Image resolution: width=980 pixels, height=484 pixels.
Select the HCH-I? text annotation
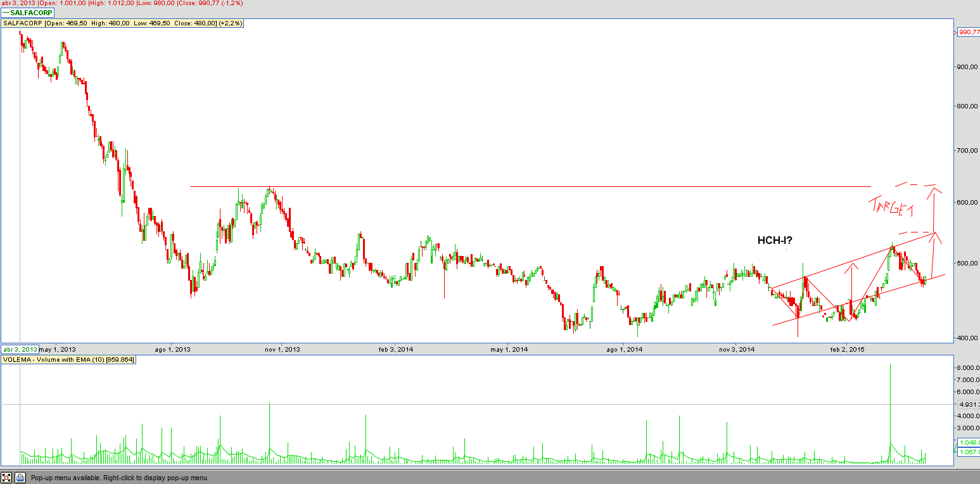pos(775,240)
